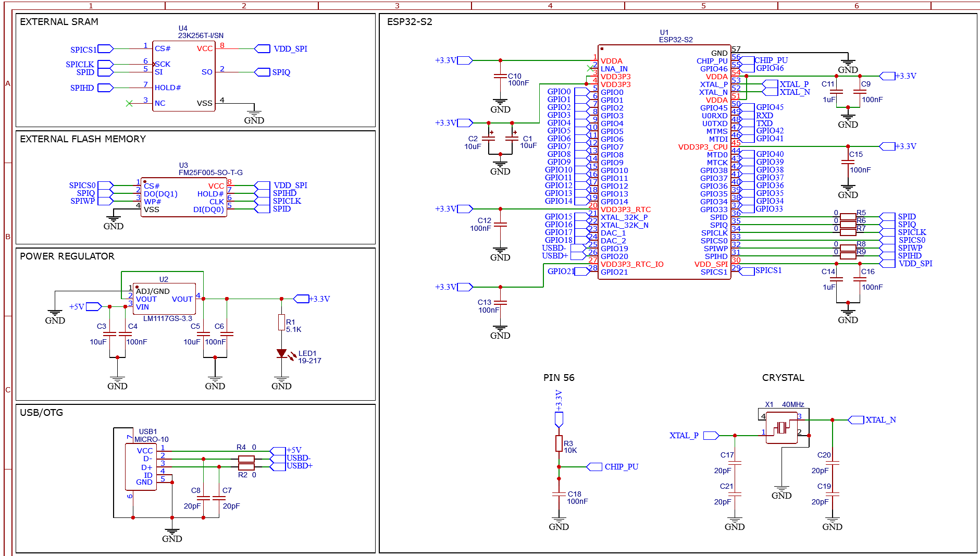The image size is (980, 556).
Task: Select the "FM25F005-SO-T-G" part value text
Action: coord(210,172)
